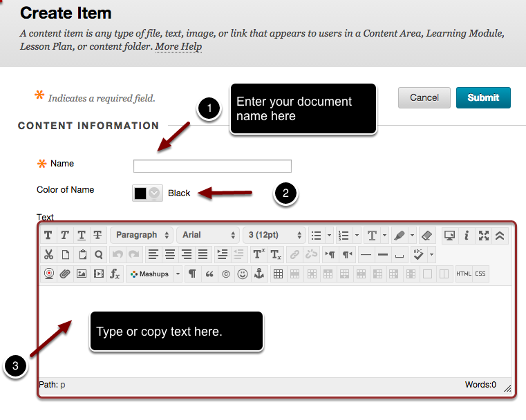This screenshot has height=420, width=526.
Task: Click the Undo arrow icon
Action: click(x=118, y=255)
